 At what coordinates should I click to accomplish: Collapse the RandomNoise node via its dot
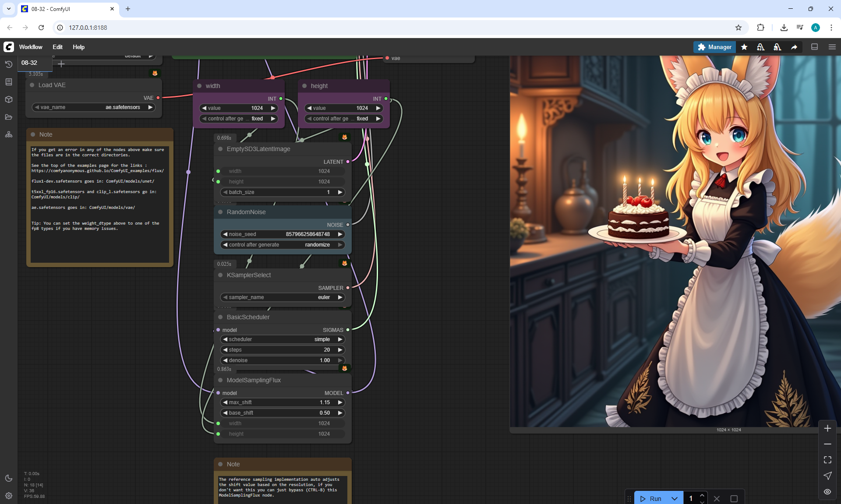(220, 212)
